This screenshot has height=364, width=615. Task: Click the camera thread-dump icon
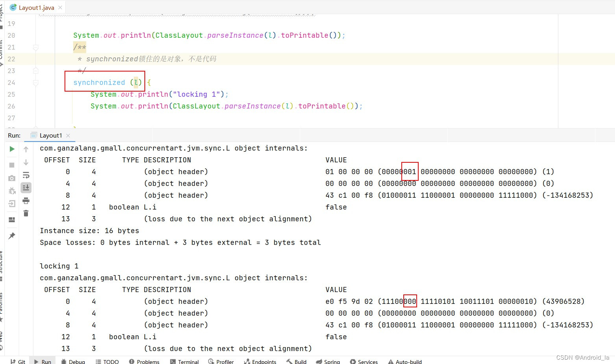12,178
